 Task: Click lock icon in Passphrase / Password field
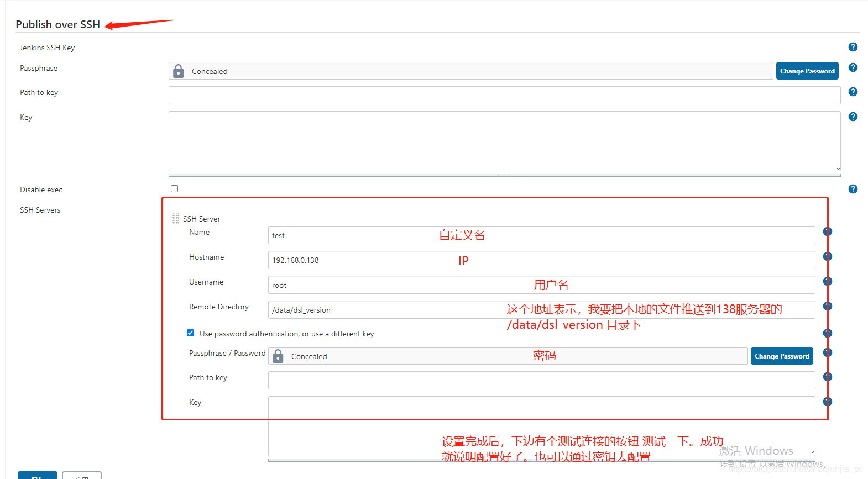click(278, 356)
